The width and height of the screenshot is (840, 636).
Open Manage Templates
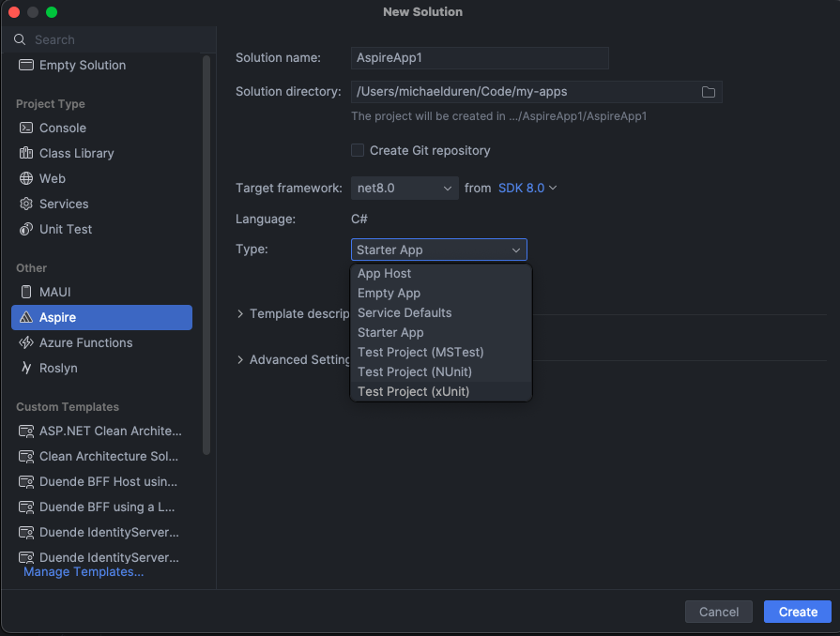(84, 571)
